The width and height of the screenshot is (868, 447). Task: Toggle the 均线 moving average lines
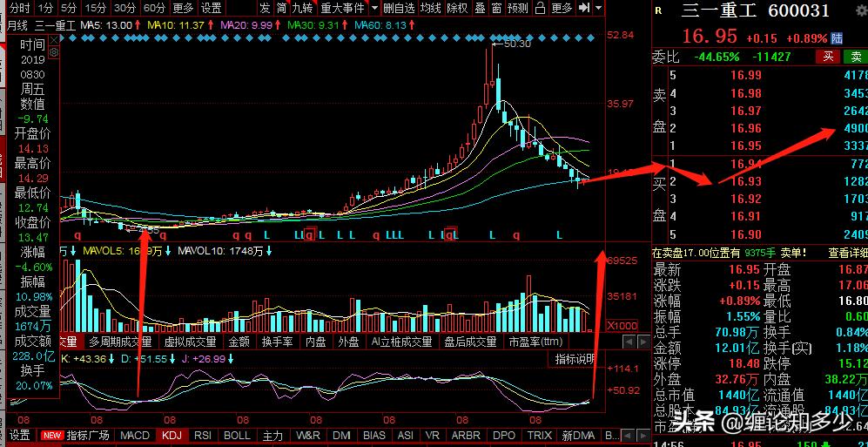pos(430,8)
